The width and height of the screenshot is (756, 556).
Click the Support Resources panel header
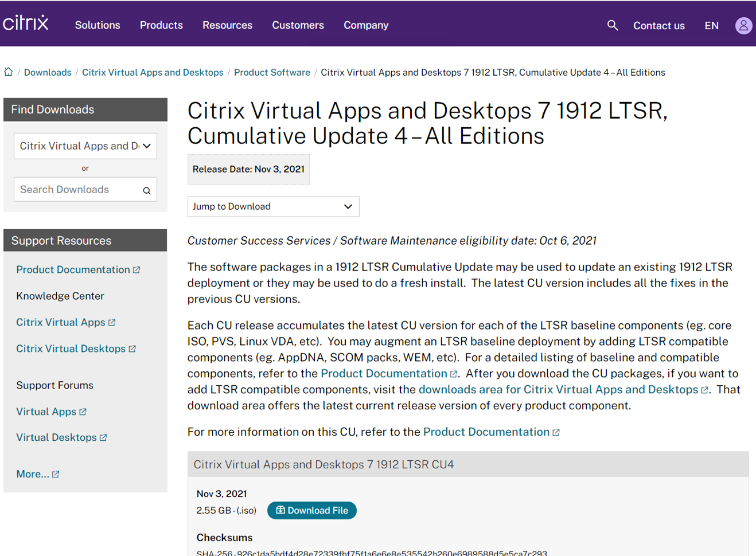(x=85, y=241)
